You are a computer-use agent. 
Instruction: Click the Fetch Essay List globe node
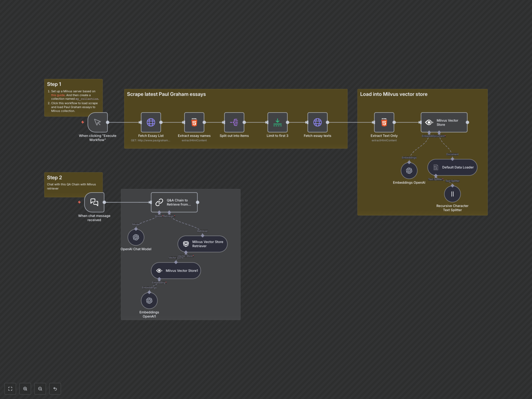pyautogui.click(x=151, y=122)
